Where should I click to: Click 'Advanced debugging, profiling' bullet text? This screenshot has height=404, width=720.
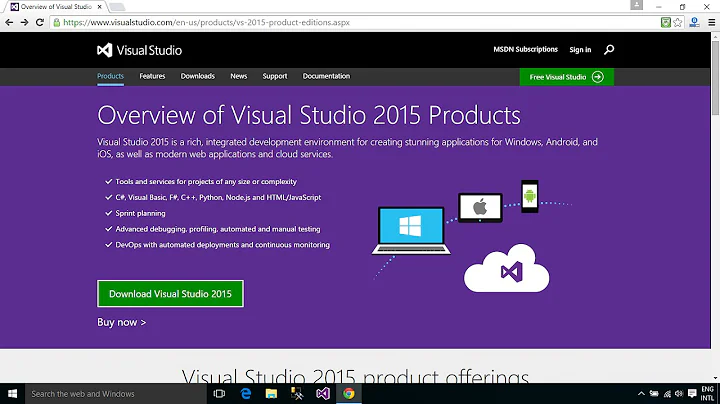[x=218, y=229]
